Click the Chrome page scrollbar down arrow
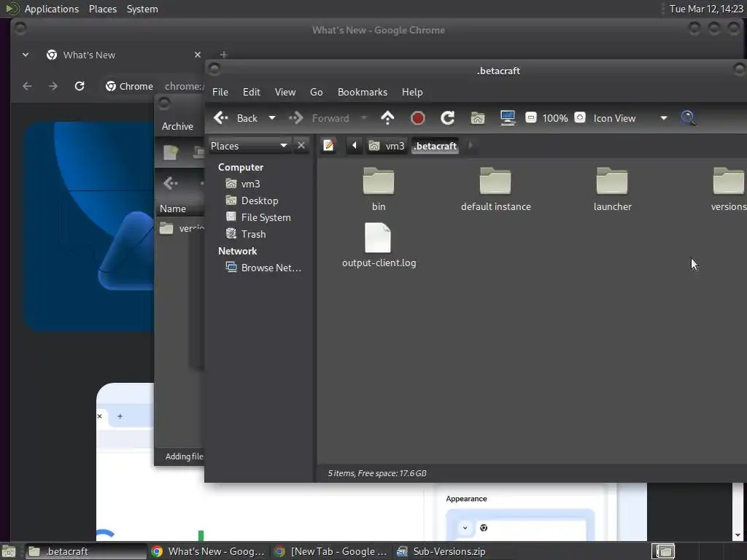This screenshot has height=560, width=747. pos(738,536)
